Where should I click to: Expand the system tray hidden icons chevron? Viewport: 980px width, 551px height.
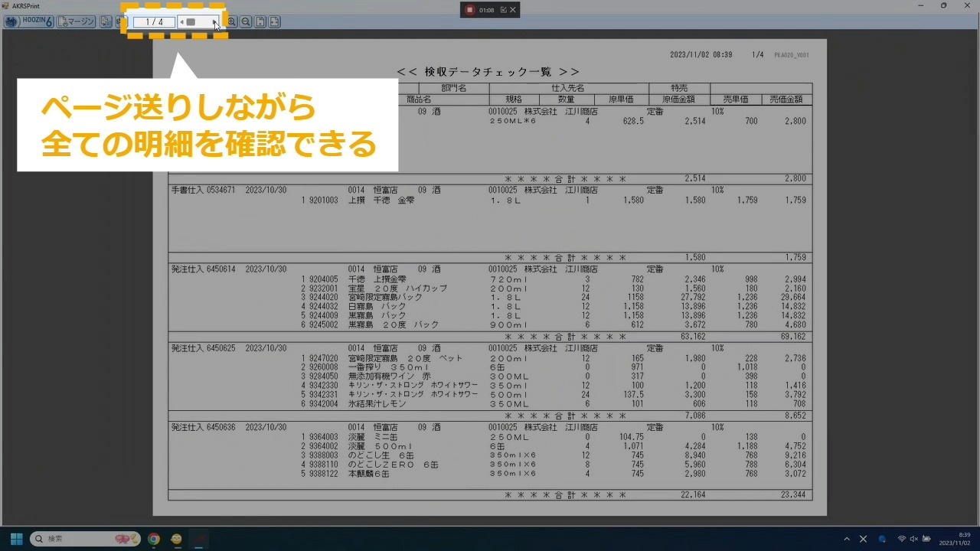[x=846, y=539]
